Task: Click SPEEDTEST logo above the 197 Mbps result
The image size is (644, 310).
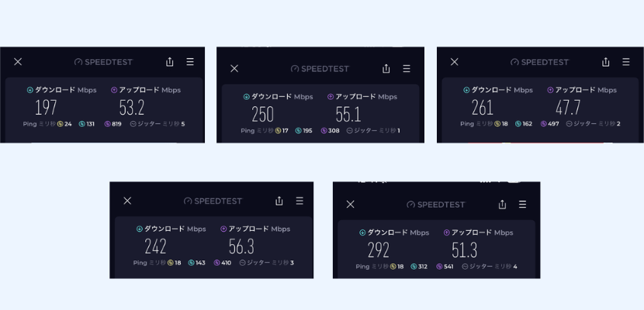Action: pos(103,62)
